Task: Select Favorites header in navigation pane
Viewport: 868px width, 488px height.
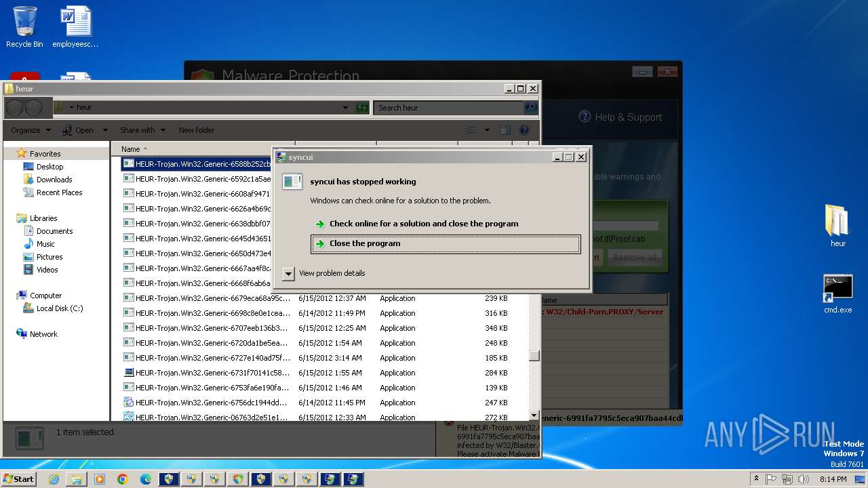Action: point(45,154)
